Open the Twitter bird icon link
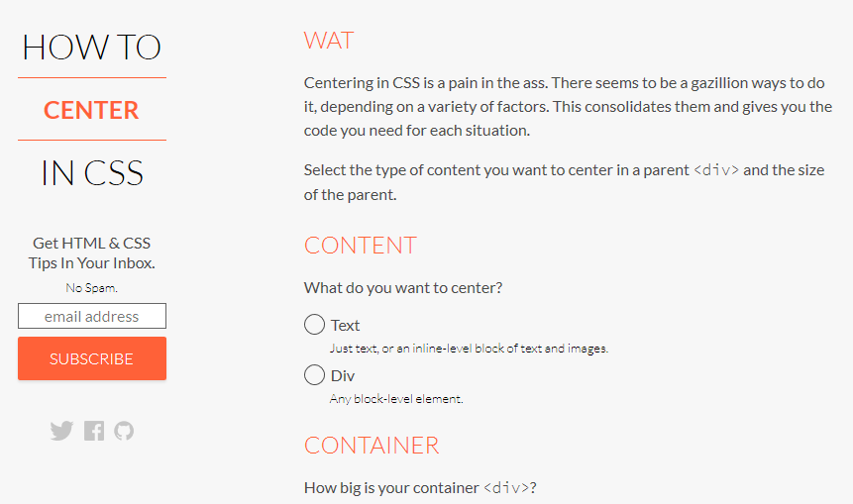This screenshot has width=853, height=504. pyautogui.click(x=61, y=431)
